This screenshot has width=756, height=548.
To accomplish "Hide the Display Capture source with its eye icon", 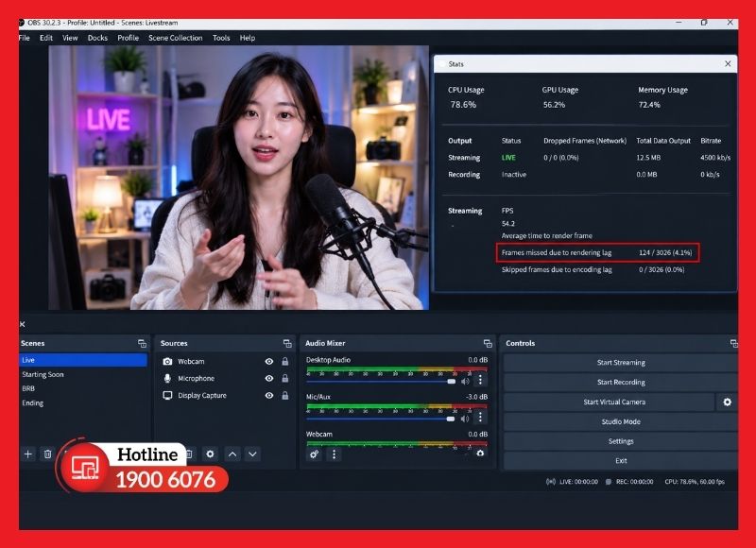I will [x=269, y=395].
